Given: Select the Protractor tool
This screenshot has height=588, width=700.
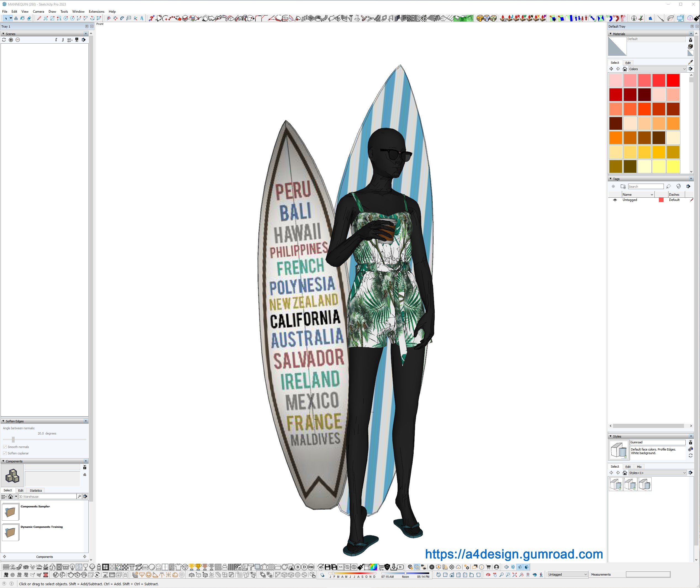Looking at the screenshot, I should (122, 18).
